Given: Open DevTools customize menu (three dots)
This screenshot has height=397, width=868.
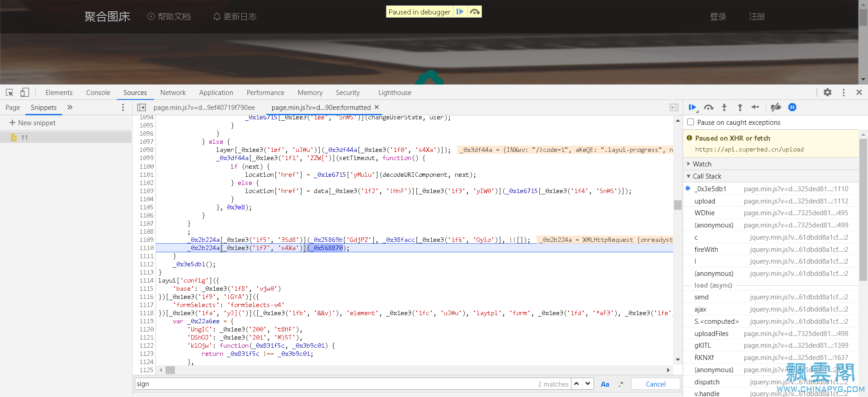Looking at the screenshot, I should pyautogui.click(x=844, y=92).
